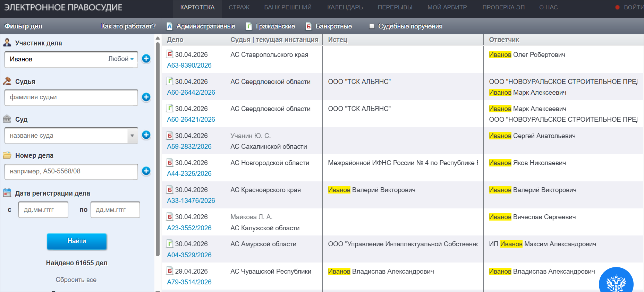Click plus icon beside case number field
644x292 pixels.
(146, 171)
